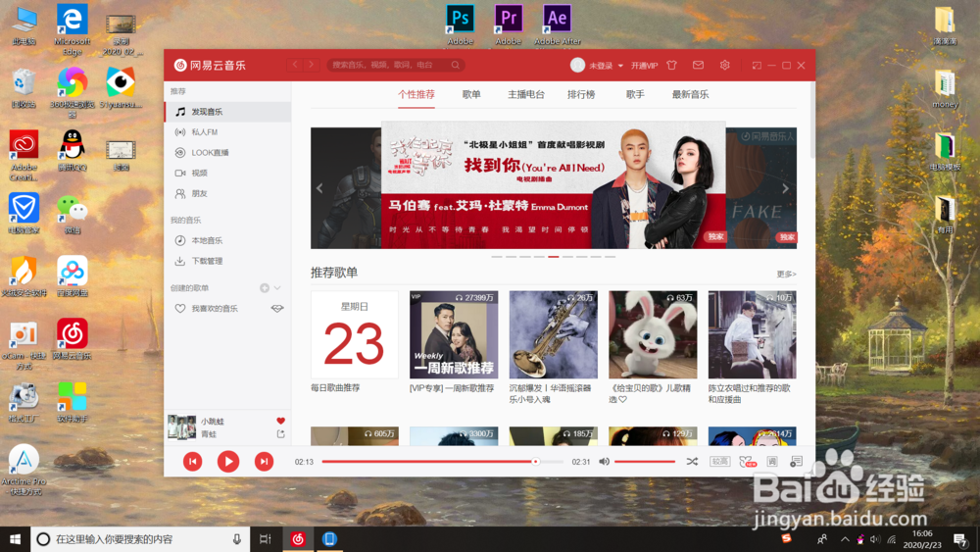Click the song progress slider
Screen dimensions: 980x552
[443, 462]
